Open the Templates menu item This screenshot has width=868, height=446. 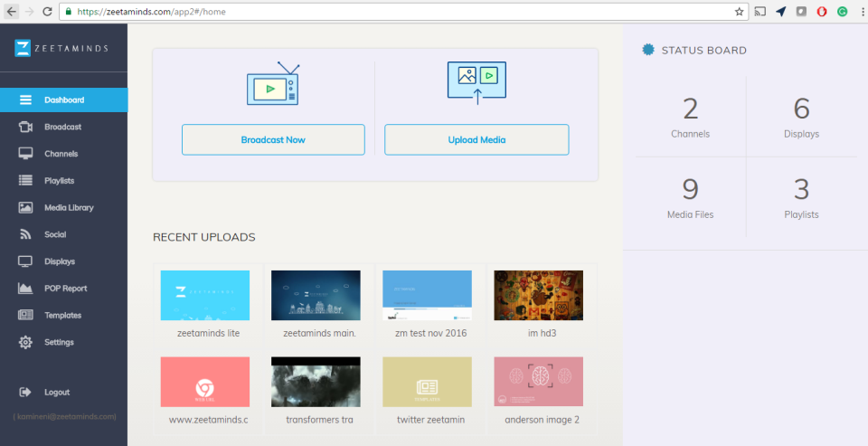pyautogui.click(x=63, y=315)
